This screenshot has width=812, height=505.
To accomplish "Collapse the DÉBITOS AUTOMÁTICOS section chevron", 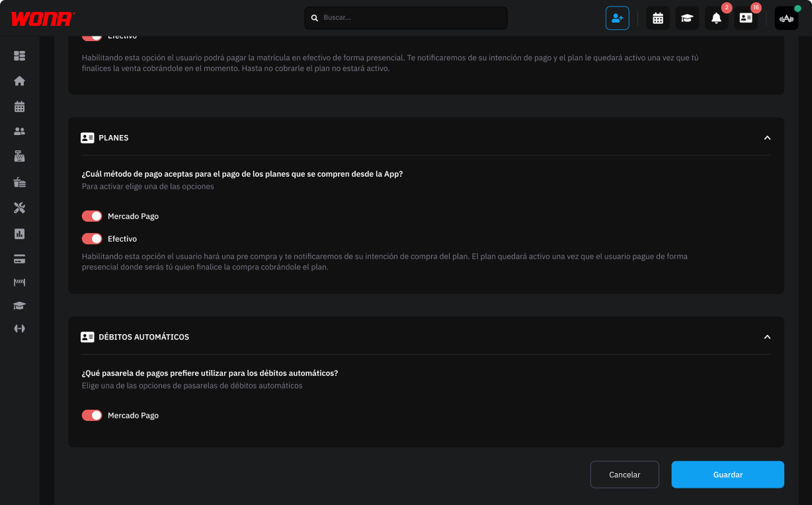I will (767, 337).
